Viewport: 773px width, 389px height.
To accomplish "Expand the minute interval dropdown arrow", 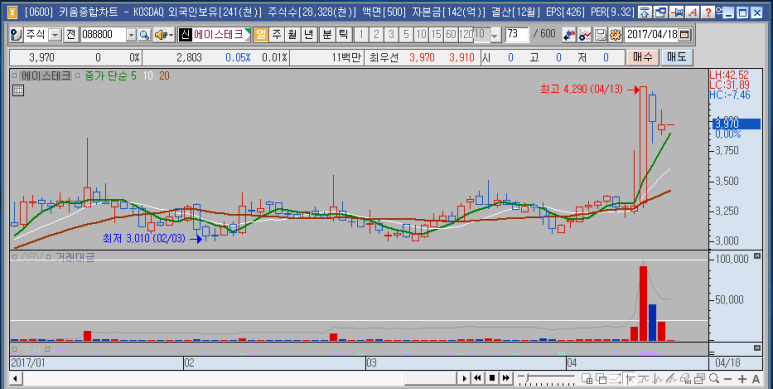I will (495, 35).
